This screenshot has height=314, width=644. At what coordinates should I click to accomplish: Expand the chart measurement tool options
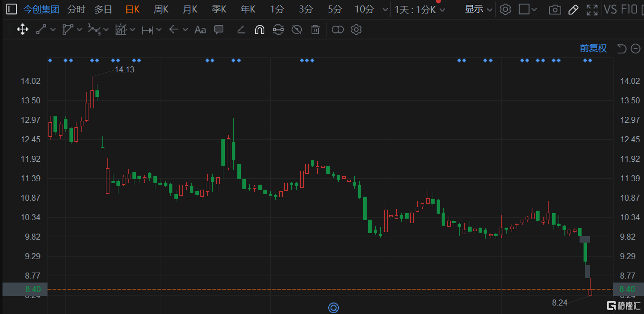pyautogui.click(x=132, y=29)
